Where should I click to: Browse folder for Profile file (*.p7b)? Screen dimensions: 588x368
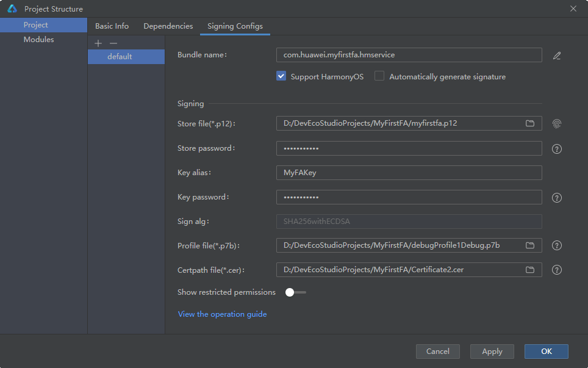(x=530, y=245)
